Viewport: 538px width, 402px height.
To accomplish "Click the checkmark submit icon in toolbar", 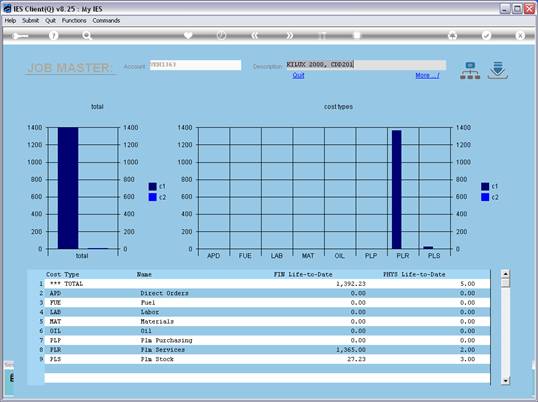I will coord(486,35).
